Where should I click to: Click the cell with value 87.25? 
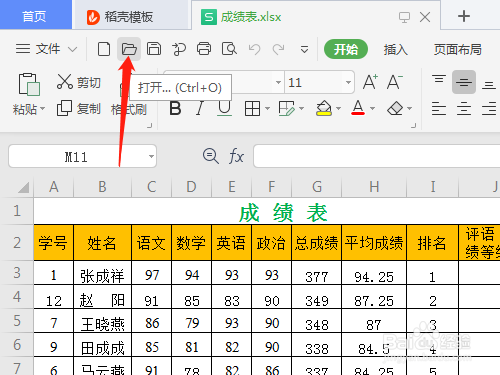click(x=374, y=297)
